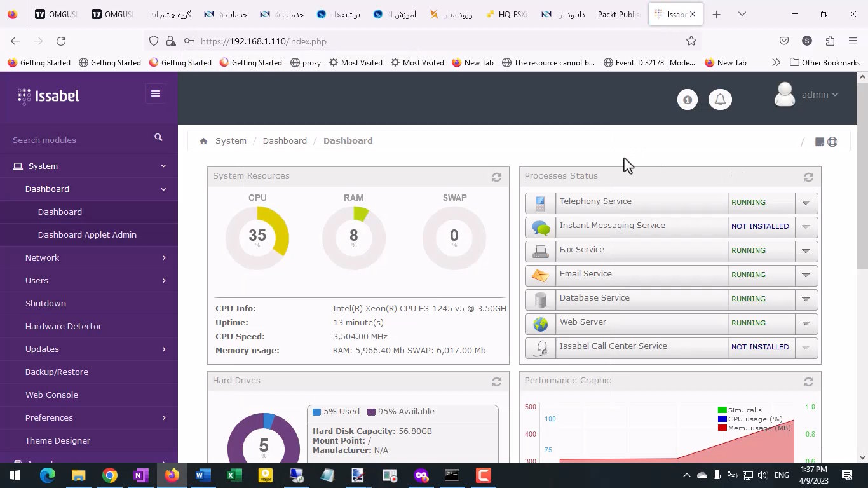The width and height of the screenshot is (868, 488).
Task: Click the Email Service envelope icon
Action: coord(541,276)
